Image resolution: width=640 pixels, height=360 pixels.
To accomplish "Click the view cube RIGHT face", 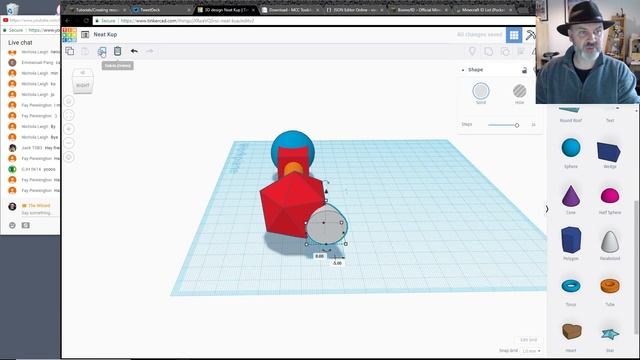I will point(82,85).
